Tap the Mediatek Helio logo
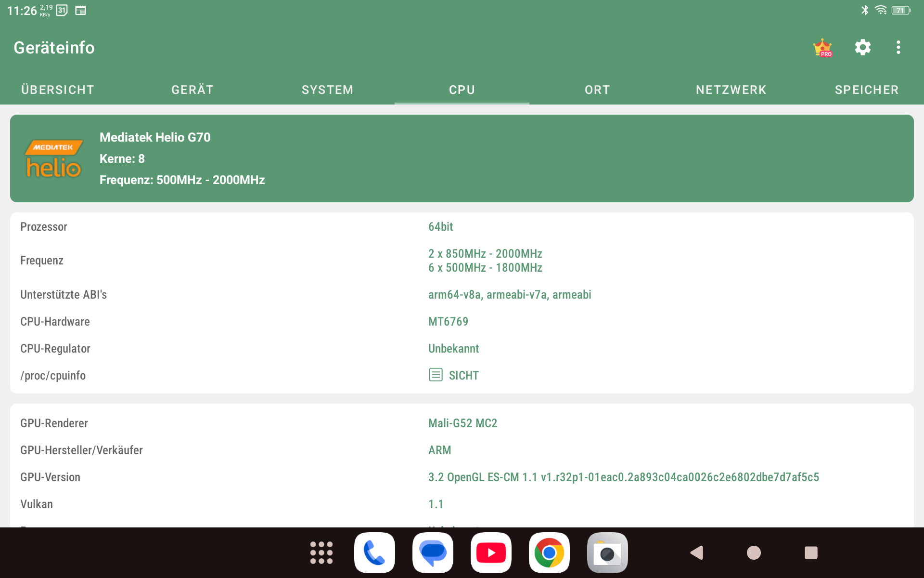 [x=53, y=159]
